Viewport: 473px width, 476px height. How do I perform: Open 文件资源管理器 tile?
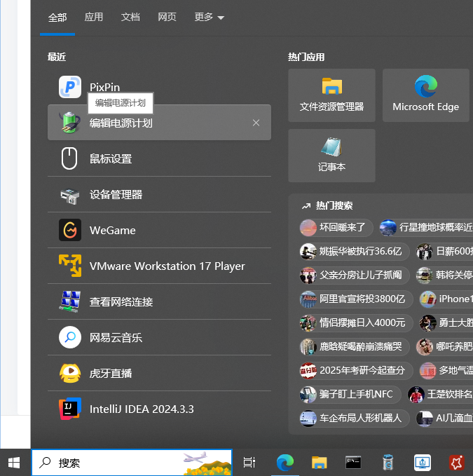point(331,95)
